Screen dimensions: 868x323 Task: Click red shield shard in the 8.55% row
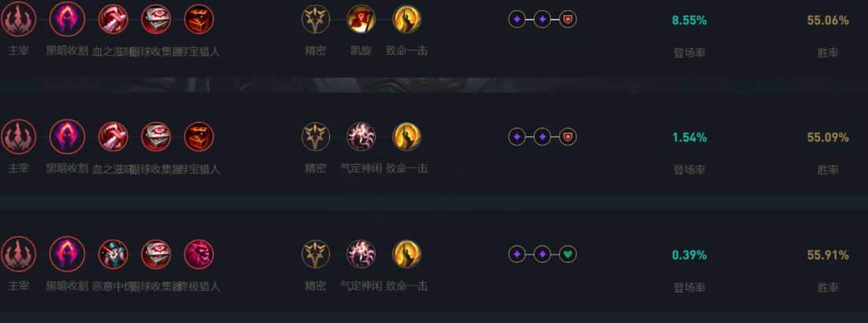pyautogui.click(x=568, y=19)
